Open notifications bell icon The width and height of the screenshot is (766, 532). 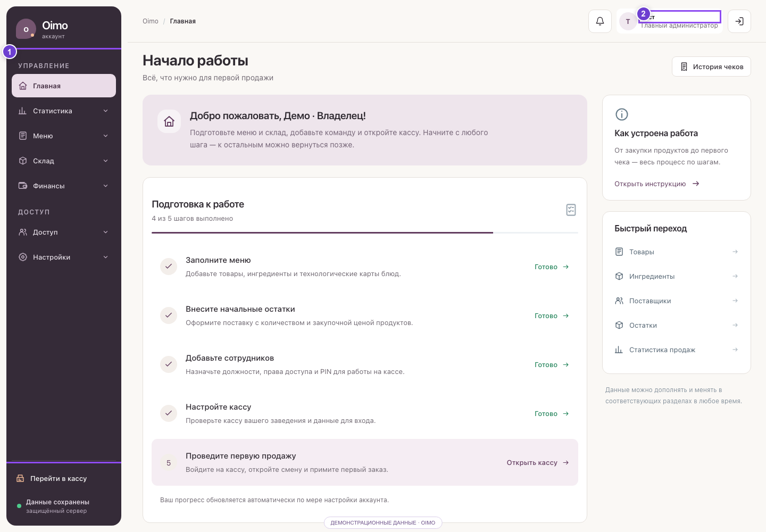tap(600, 21)
